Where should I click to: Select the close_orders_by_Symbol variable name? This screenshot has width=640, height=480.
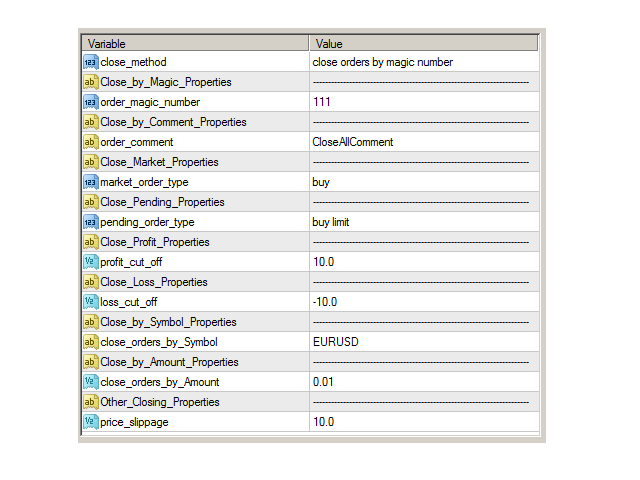coord(159,342)
